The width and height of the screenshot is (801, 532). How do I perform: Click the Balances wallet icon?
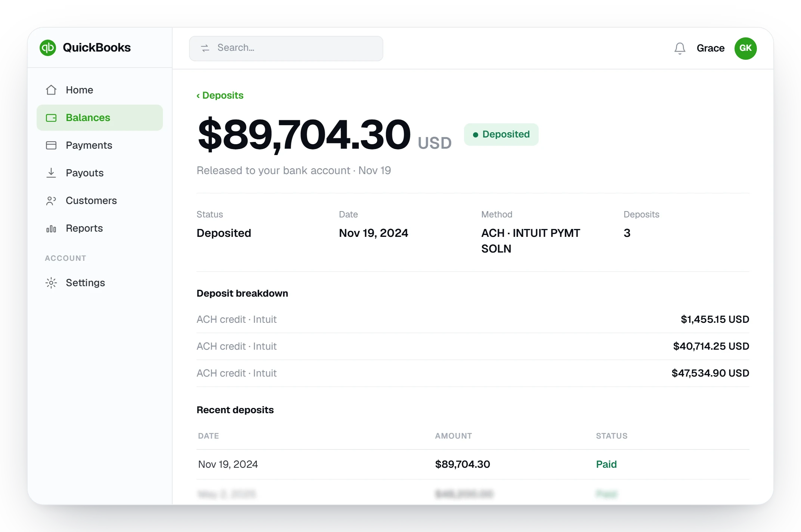[x=51, y=118]
